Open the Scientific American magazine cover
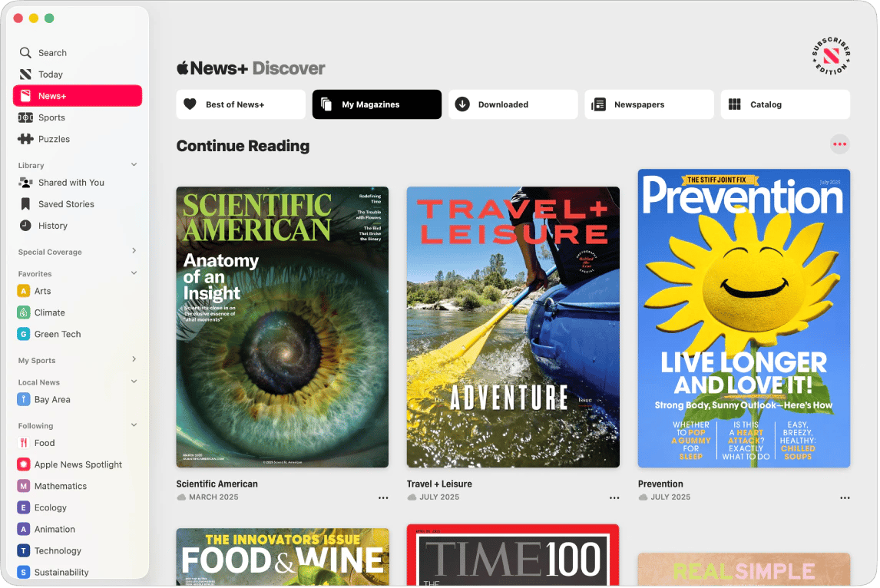Screen dimensions: 880x588 [282, 327]
